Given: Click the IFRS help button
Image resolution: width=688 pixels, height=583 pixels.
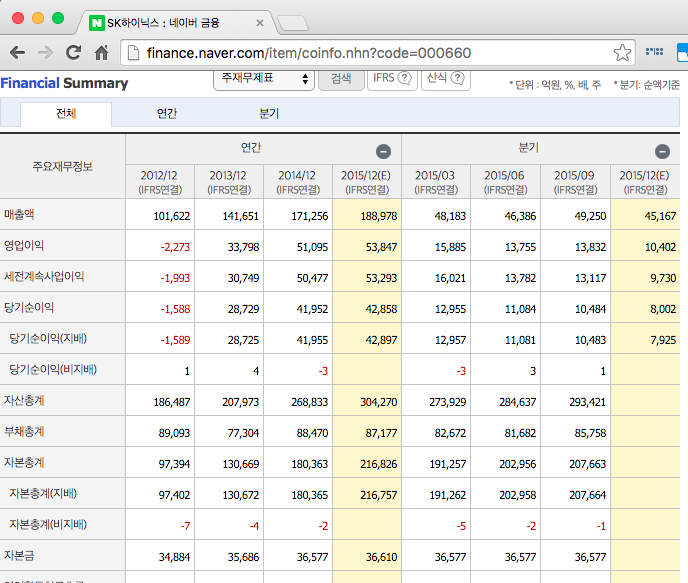Looking at the screenshot, I should (x=392, y=79).
